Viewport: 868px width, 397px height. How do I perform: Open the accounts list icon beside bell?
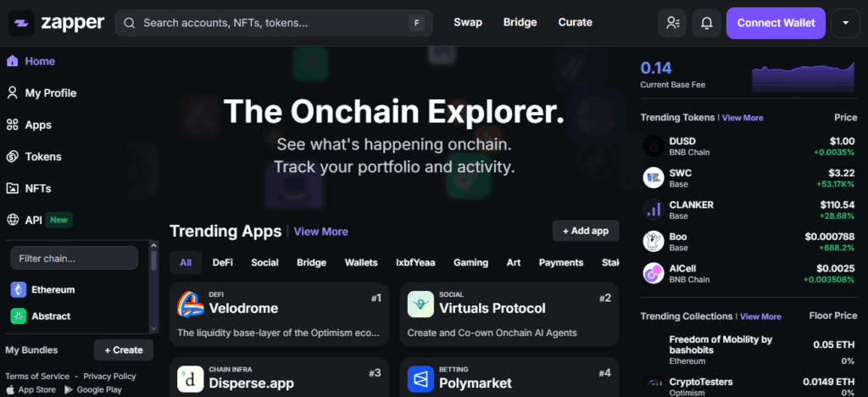pos(672,23)
